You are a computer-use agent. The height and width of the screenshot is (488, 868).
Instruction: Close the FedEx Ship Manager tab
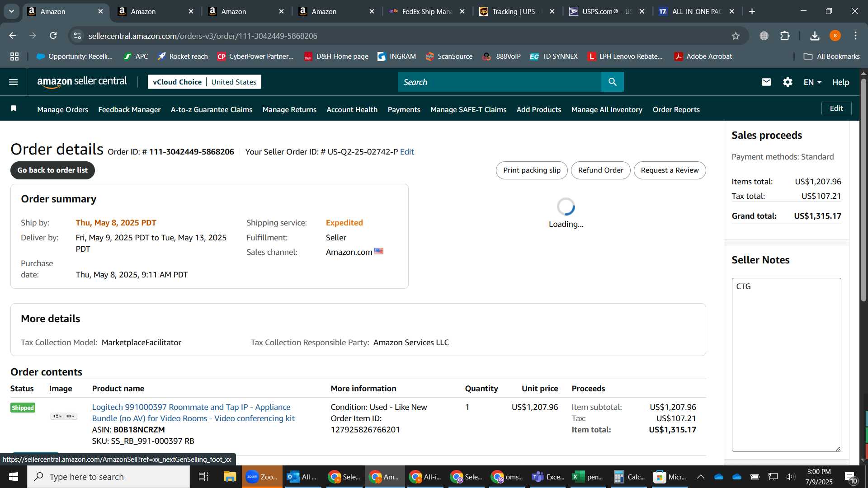(462, 11)
